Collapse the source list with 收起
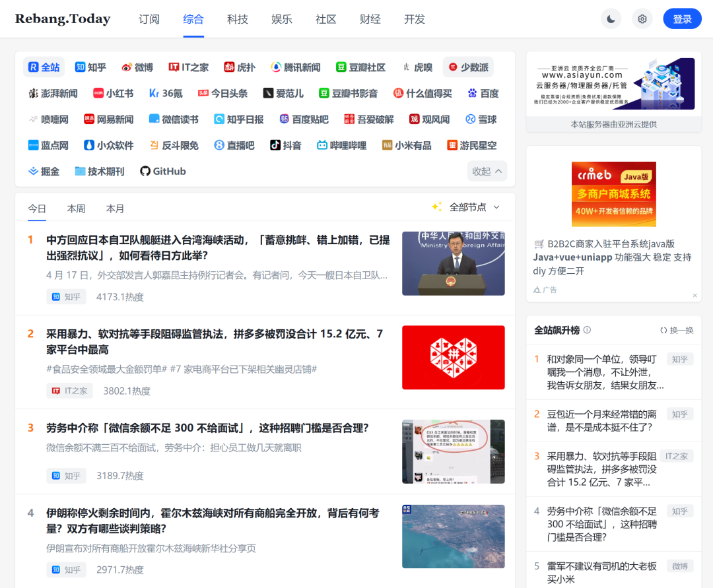Viewport: 713px width, 588px height. point(487,171)
